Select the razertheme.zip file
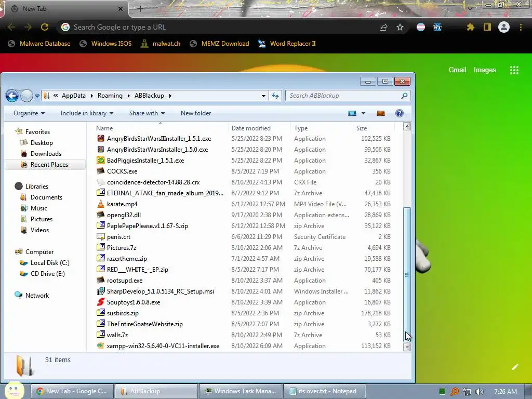The height and width of the screenshot is (399, 532). [127, 259]
